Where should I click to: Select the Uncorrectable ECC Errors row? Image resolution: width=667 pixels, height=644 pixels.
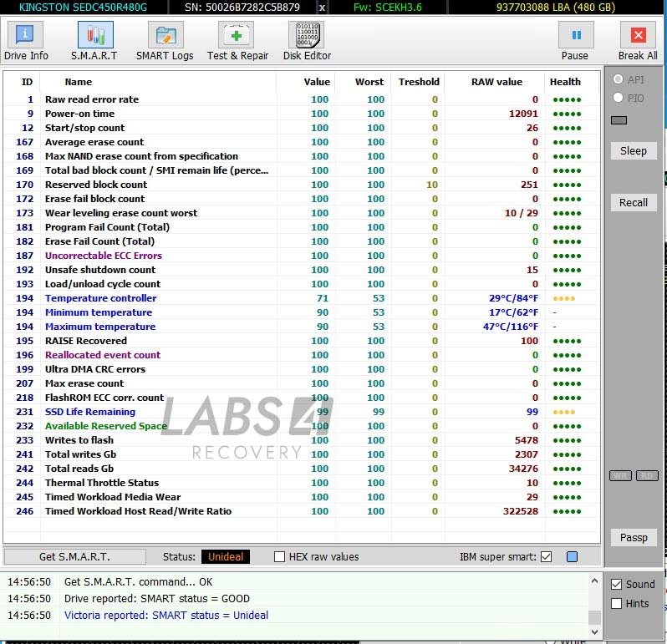click(x=302, y=256)
